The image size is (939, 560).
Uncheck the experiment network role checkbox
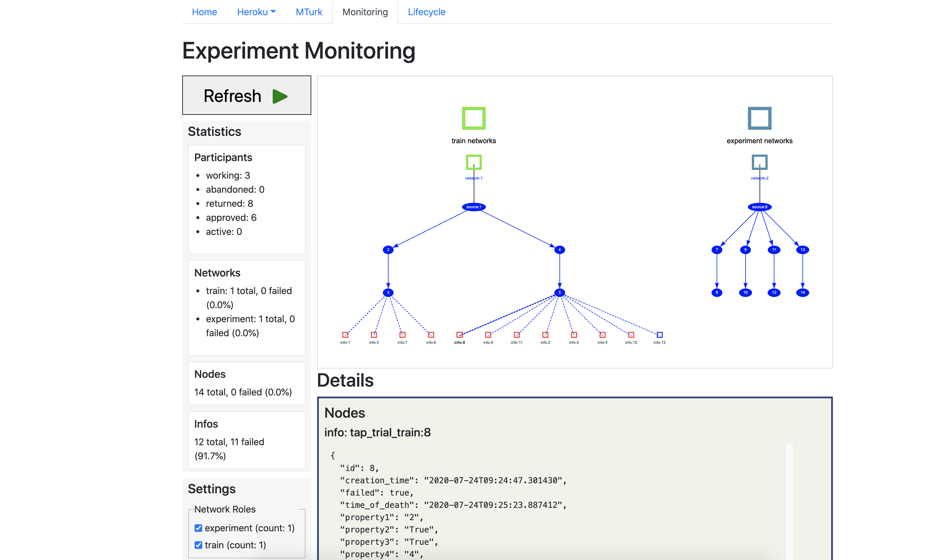pyautogui.click(x=198, y=527)
